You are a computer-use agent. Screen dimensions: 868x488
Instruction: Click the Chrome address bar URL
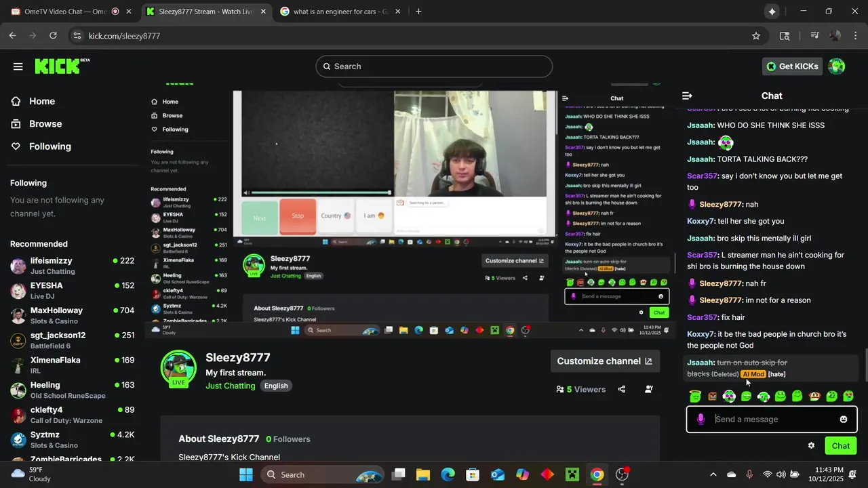124,36
